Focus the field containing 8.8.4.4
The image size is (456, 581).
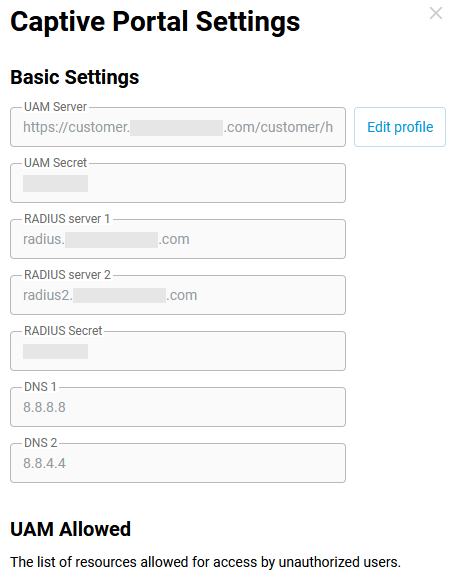(178, 463)
